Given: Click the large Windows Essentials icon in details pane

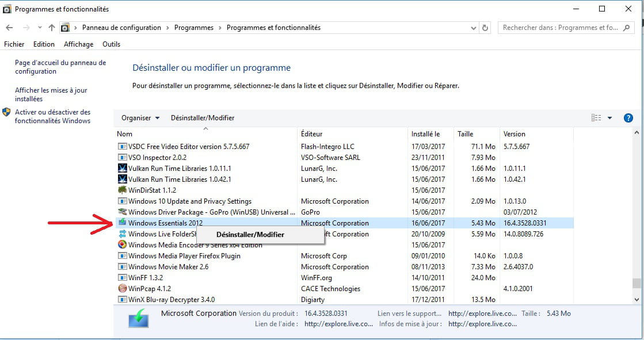Looking at the screenshot, I should (138, 319).
